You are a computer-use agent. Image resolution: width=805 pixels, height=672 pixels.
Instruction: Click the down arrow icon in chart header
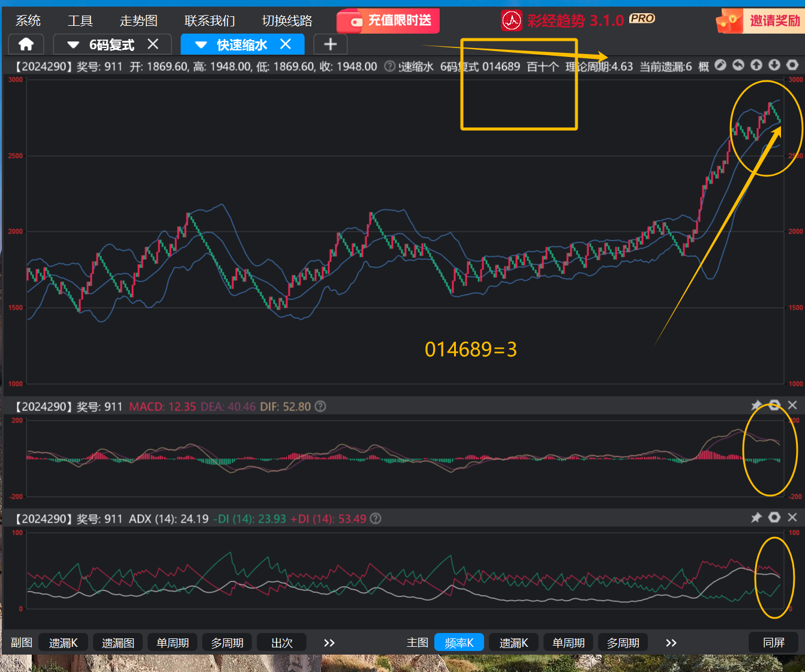pyautogui.click(x=774, y=65)
